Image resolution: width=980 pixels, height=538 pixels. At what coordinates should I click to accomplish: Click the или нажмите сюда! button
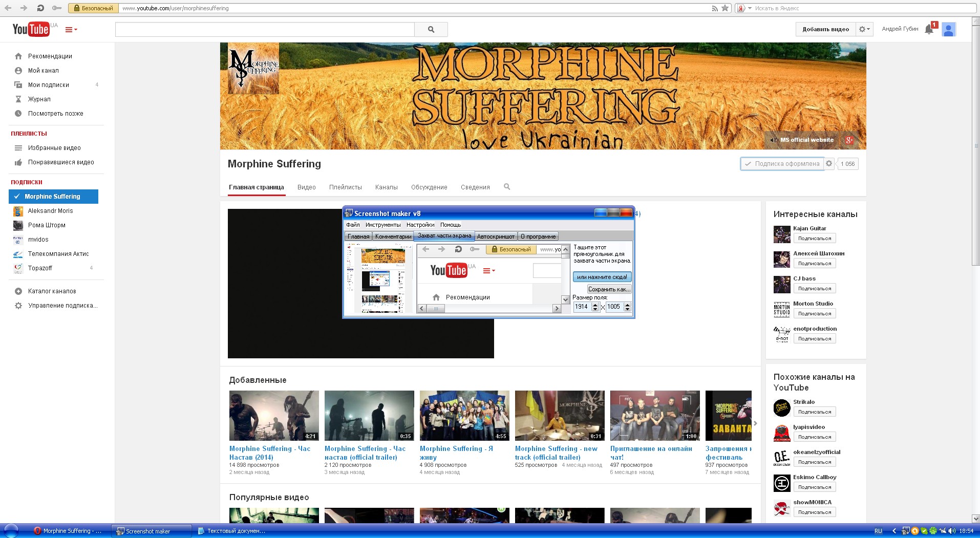point(602,277)
